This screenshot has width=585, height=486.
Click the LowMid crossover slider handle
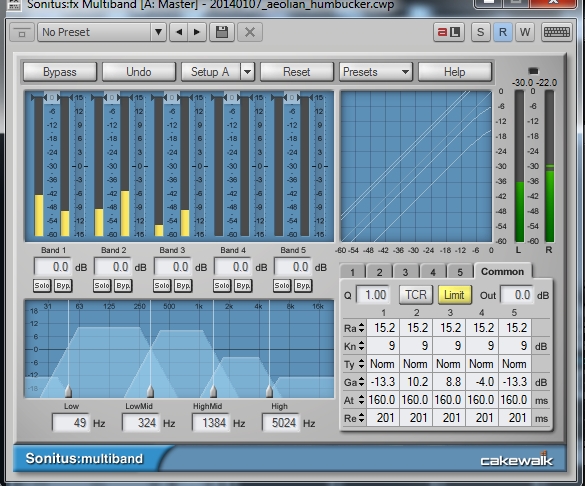pos(150,391)
